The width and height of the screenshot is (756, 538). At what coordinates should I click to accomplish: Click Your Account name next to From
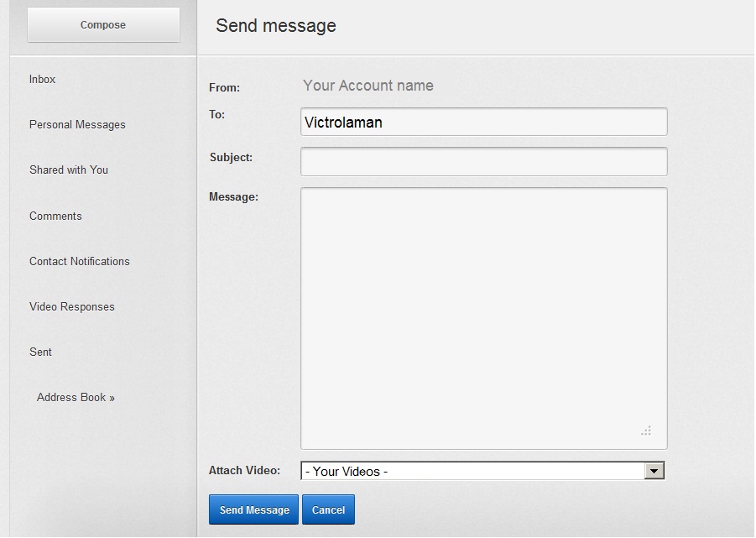point(368,86)
